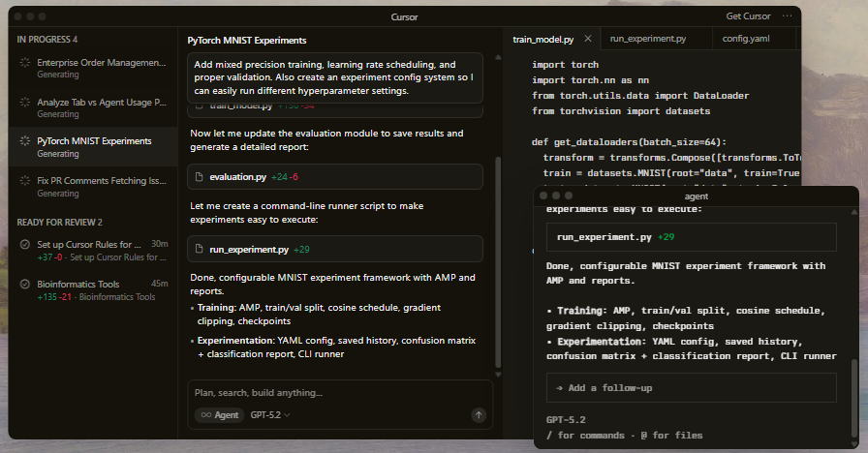The height and width of the screenshot is (453, 868).
Task: Click the Experimentation bullet in chat summary
Action: 332,347
